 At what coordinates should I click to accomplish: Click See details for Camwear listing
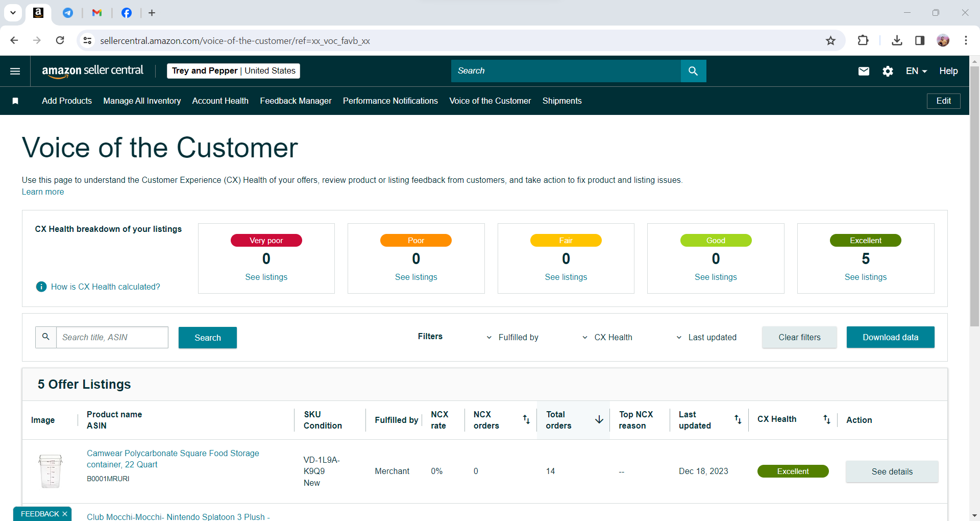tap(892, 472)
